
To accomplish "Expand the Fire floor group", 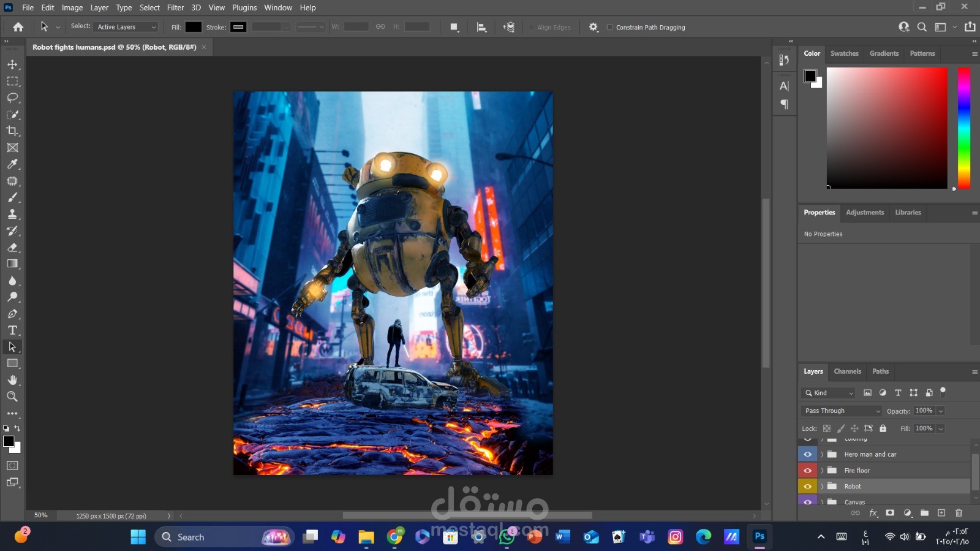I will (x=822, y=471).
